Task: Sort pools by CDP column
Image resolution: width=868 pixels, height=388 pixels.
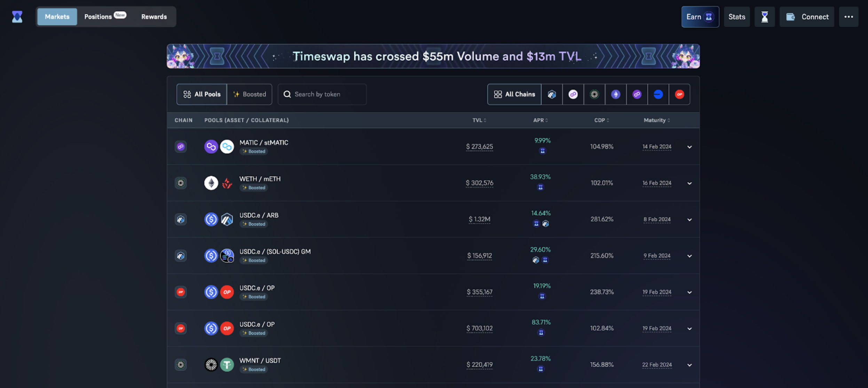Action: (601, 120)
